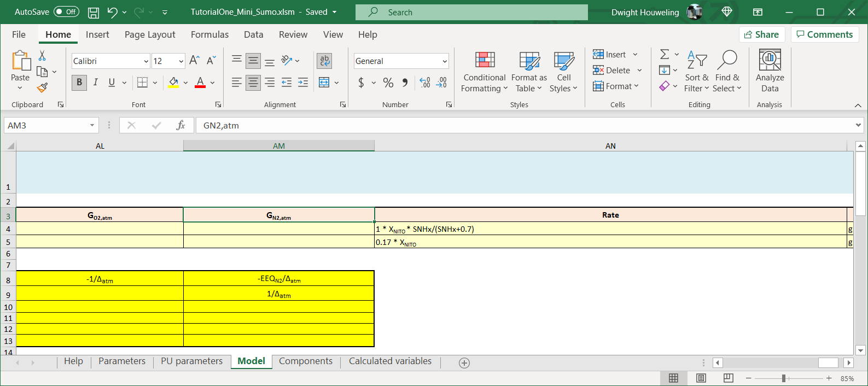Open the Formulas ribbon tab
The image size is (868, 386).
tap(209, 34)
